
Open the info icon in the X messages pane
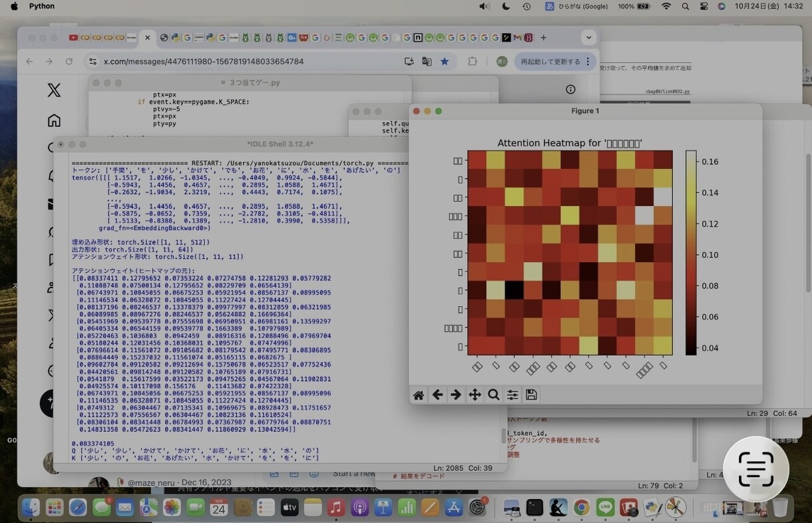[x=570, y=89]
